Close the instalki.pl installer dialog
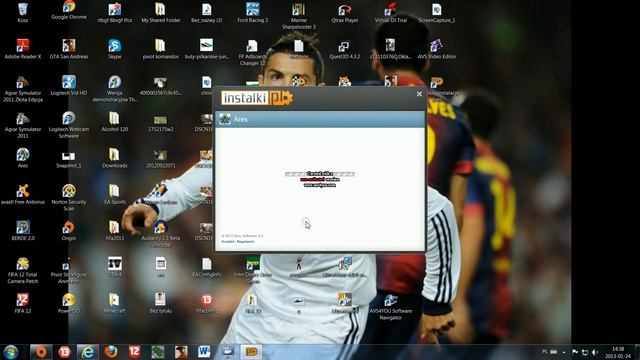The image size is (640, 360). pos(419,94)
